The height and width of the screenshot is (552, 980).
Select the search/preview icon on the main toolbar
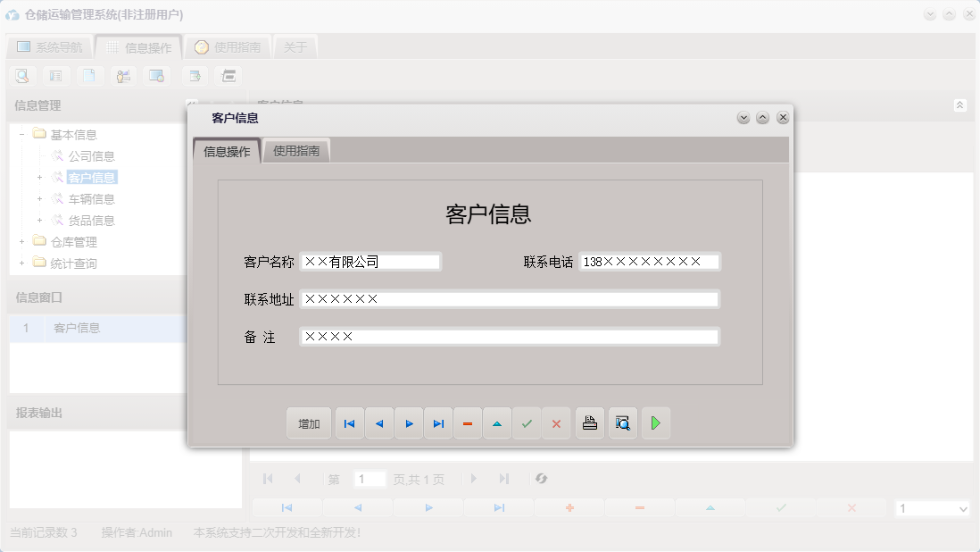click(x=21, y=76)
